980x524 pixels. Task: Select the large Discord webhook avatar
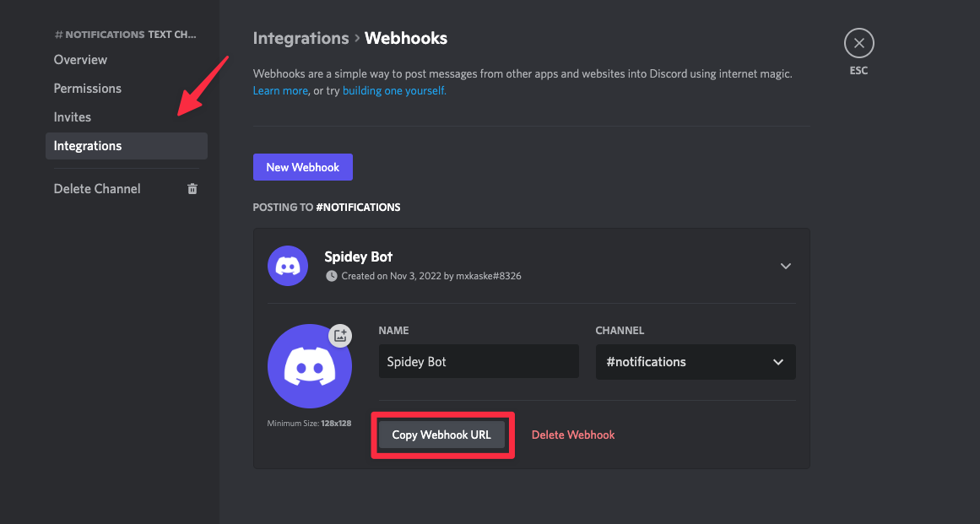[309, 366]
